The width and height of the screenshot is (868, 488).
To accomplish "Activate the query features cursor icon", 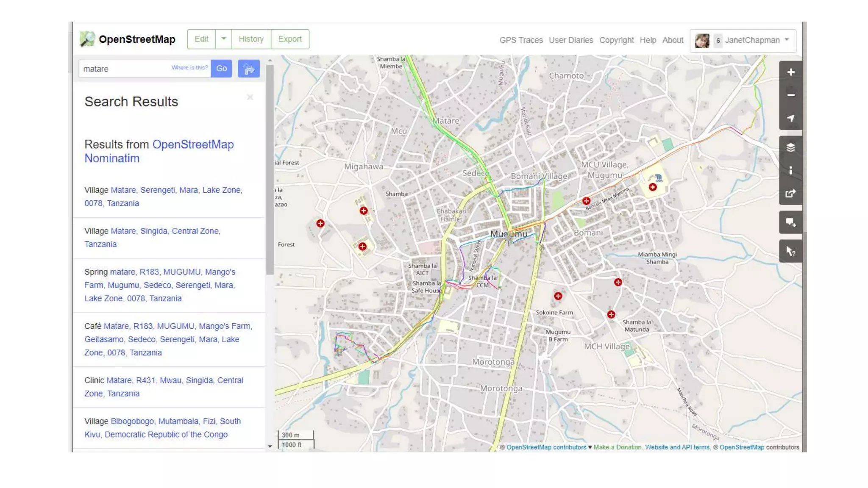I will [x=790, y=251].
